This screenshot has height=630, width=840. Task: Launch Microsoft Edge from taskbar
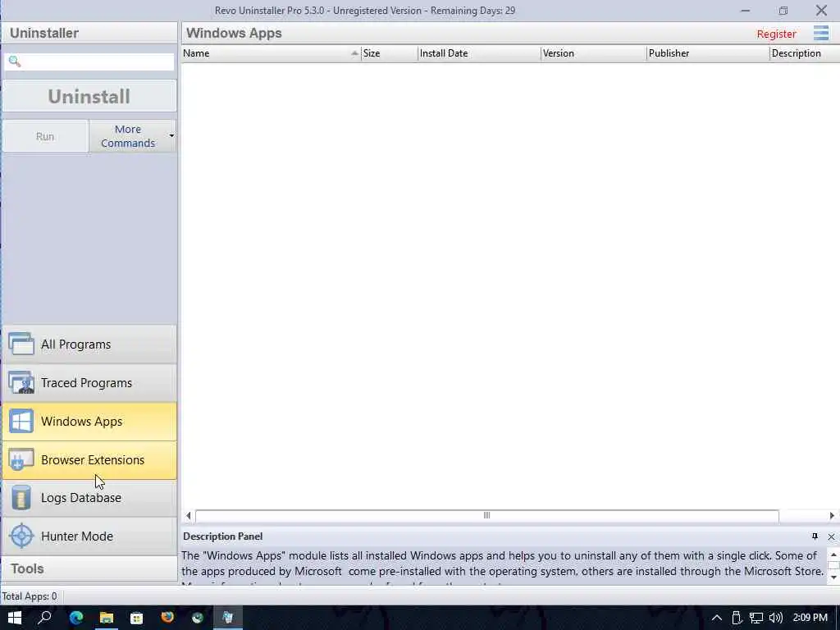(x=76, y=618)
